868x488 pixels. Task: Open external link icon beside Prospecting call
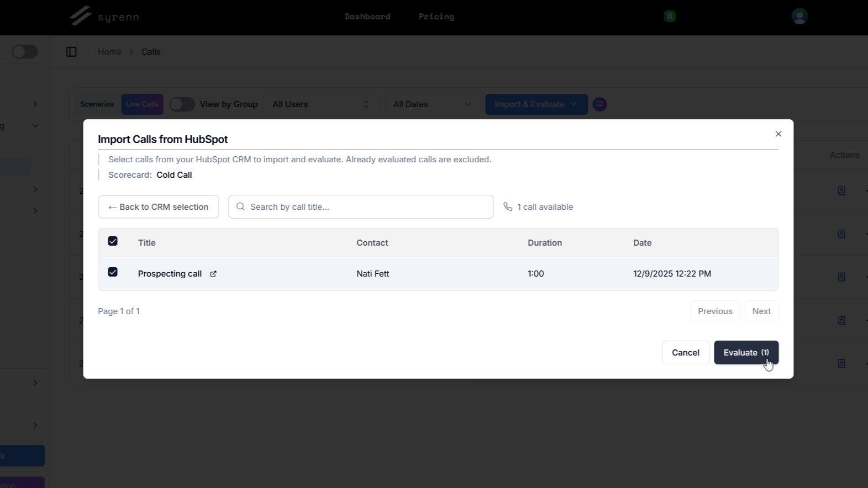[213, 274]
